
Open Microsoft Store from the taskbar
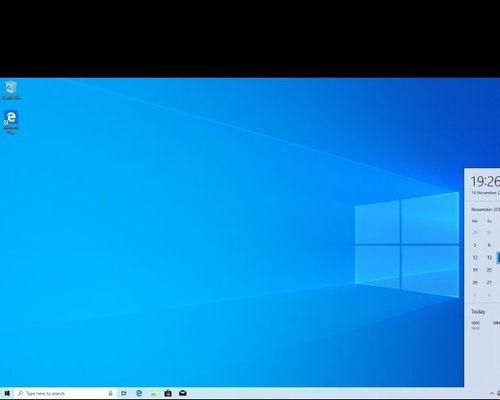coord(168,393)
